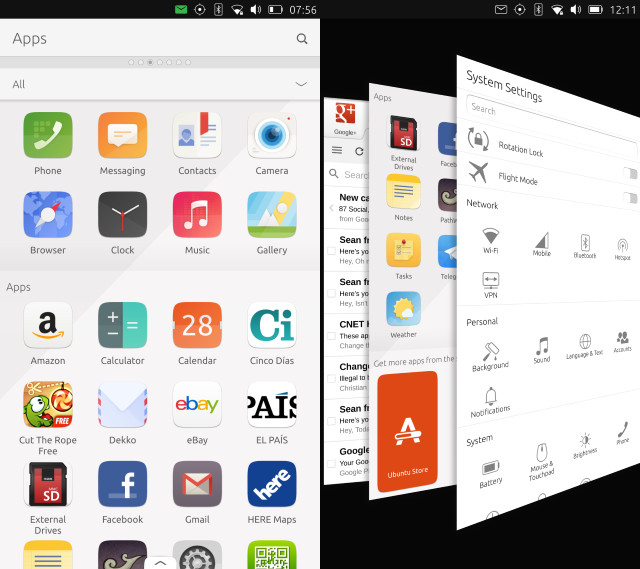The width and height of the screenshot is (640, 569).
Task: Open the eBay app
Action: (x=197, y=405)
